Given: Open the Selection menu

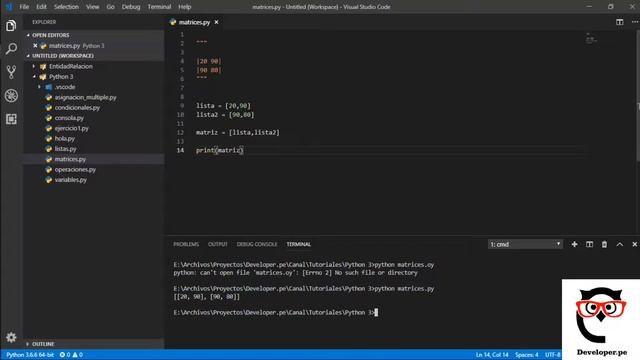Looking at the screenshot, I should pyautogui.click(x=66, y=7).
